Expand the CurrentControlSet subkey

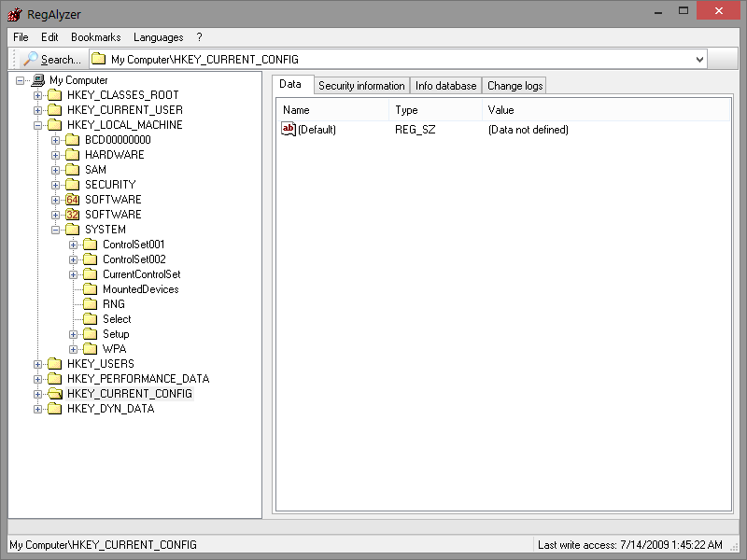73,274
